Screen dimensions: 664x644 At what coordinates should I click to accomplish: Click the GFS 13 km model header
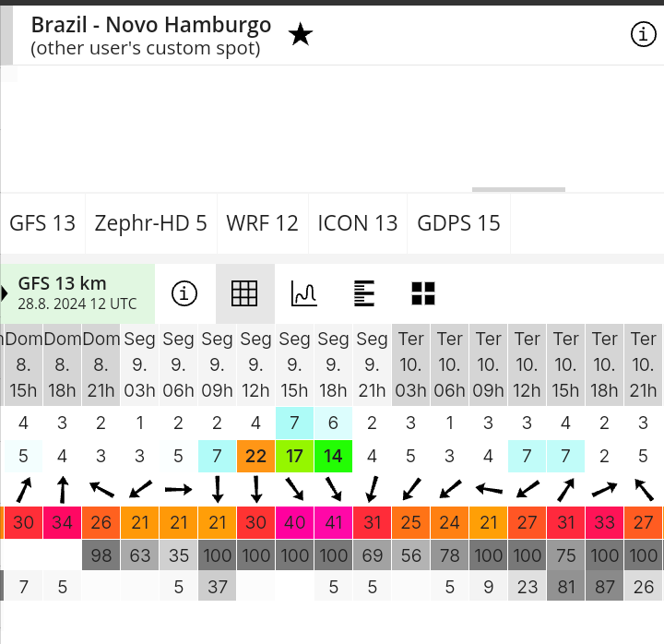pyautogui.click(x=77, y=293)
